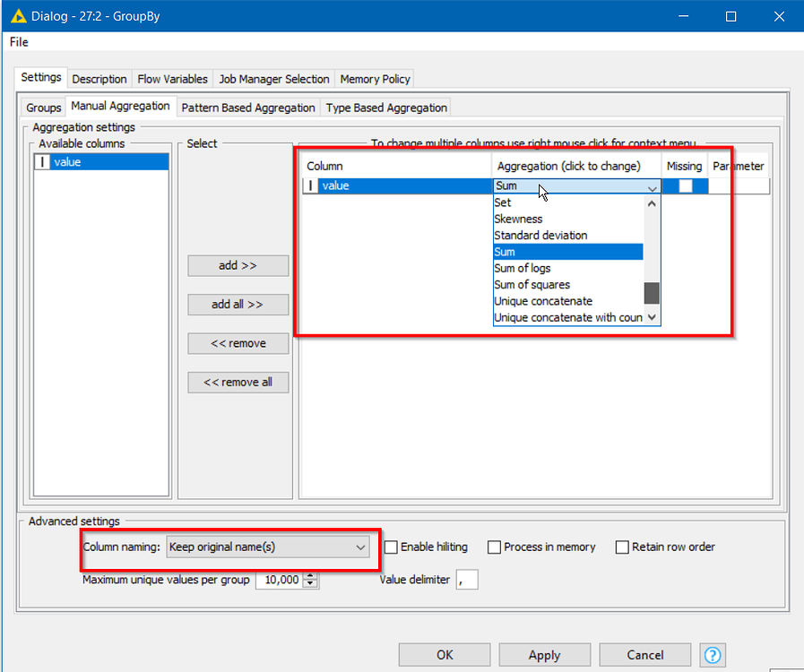This screenshot has width=804, height=672.
Task: Click the add all button
Action: (x=238, y=305)
